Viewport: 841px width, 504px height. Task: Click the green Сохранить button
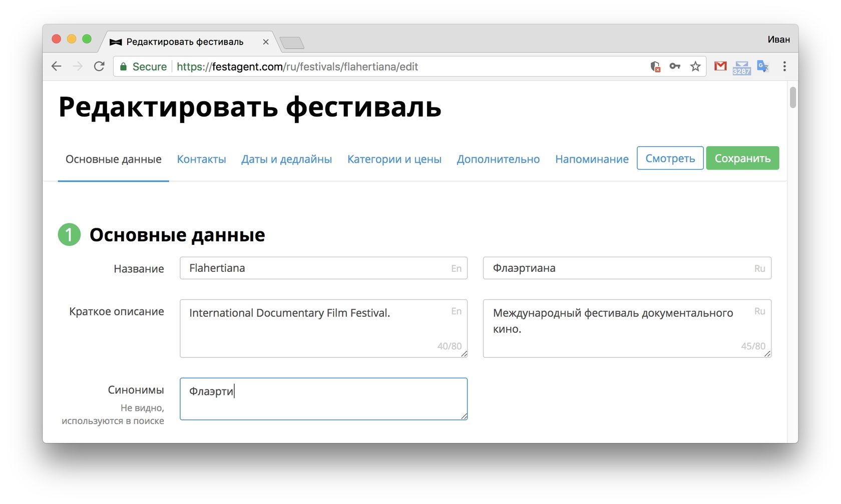[x=742, y=158]
